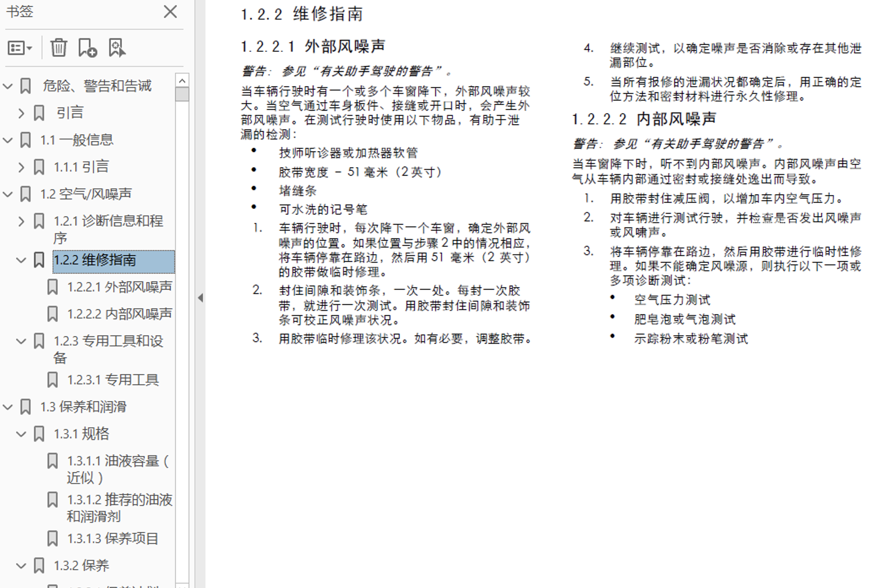Collapse the 1.2.2 维修指南 node
Screen dimensions: 888x588
pos(21,260)
